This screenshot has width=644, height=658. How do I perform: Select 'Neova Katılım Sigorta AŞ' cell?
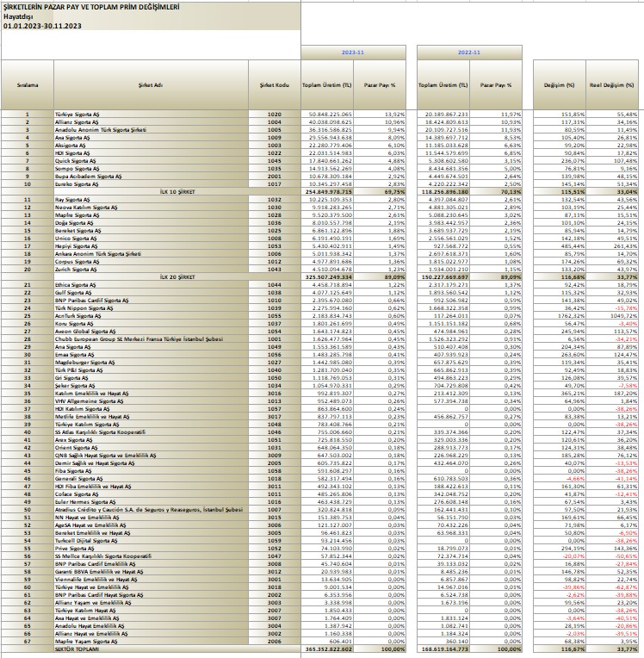[151, 208]
